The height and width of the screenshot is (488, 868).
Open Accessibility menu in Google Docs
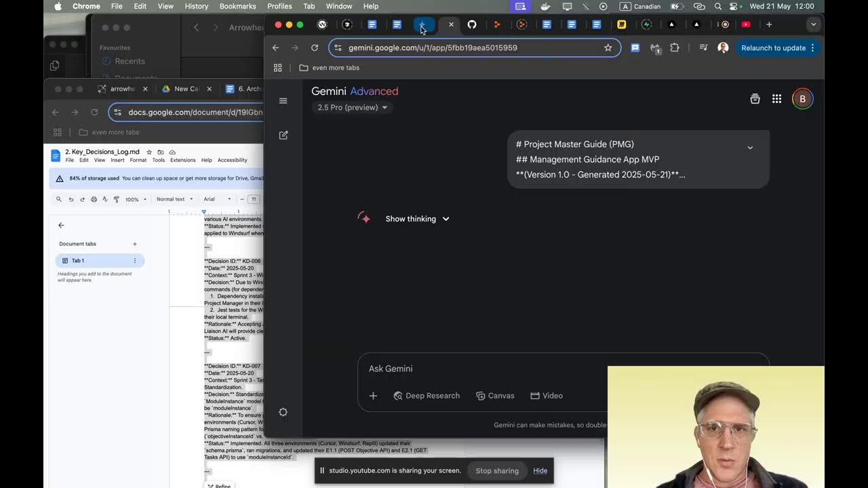pyautogui.click(x=233, y=161)
